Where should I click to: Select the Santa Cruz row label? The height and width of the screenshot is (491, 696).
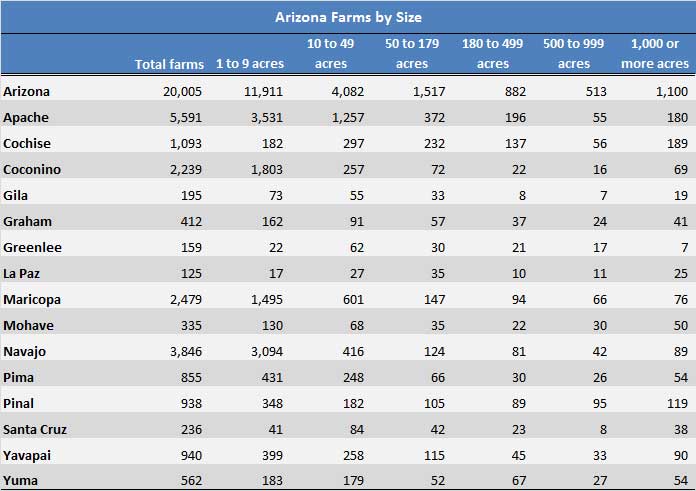(36, 429)
